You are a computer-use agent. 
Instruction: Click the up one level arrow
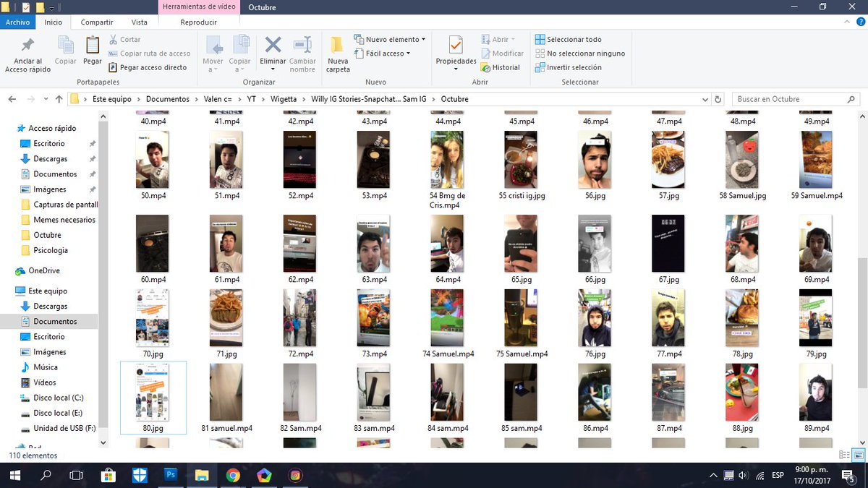(x=59, y=99)
